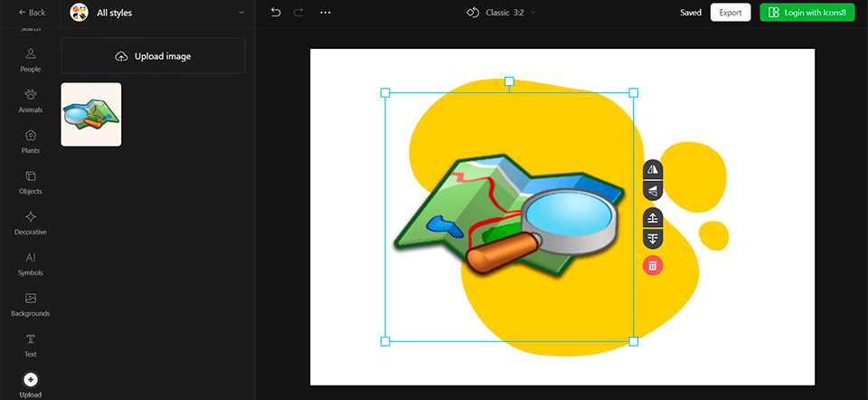Click the All styles avatar icon
The width and height of the screenshot is (868, 400).
pyautogui.click(x=80, y=12)
